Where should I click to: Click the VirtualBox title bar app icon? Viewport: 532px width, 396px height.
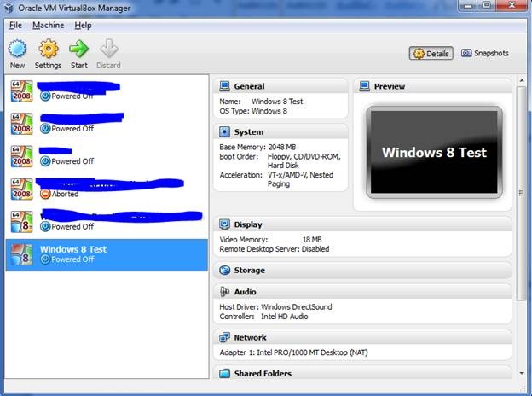tap(9, 7)
